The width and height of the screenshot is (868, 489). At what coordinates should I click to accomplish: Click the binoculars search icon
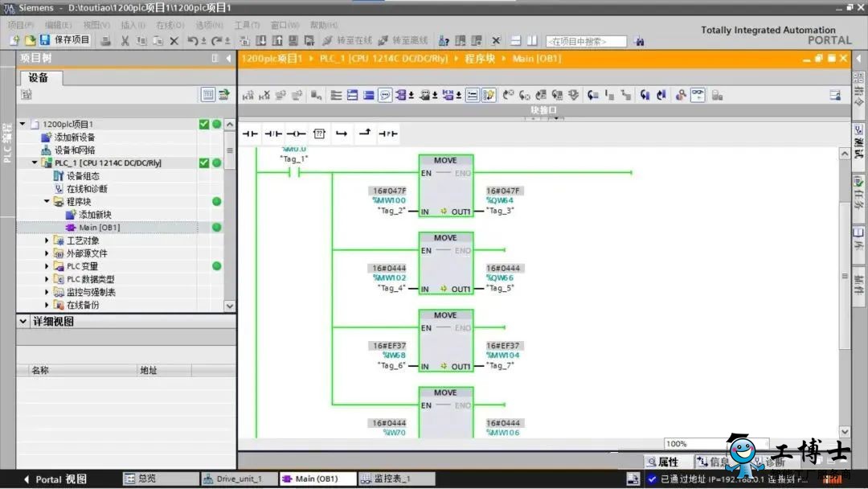coord(640,41)
